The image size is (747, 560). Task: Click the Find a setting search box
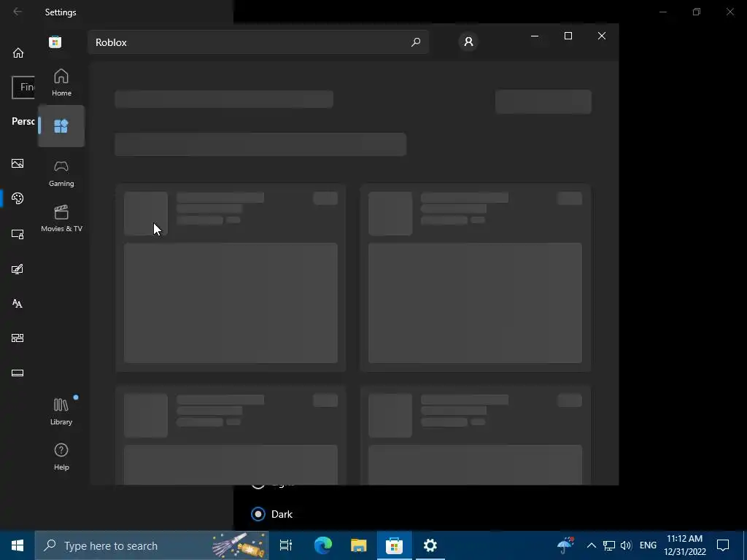[x=23, y=87]
